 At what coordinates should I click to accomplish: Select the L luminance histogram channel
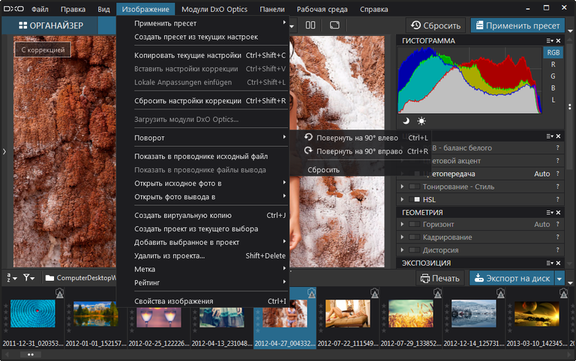pos(553,100)
